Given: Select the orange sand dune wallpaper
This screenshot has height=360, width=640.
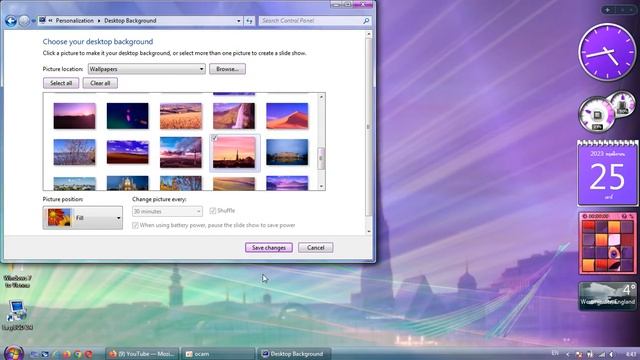Looking at the screenshot, I should click(x=287, y=116).
